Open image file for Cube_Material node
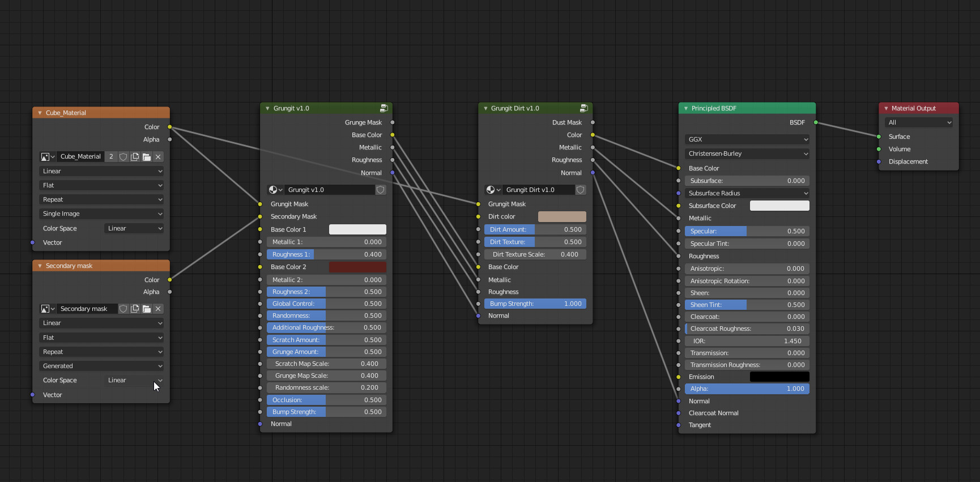 [x=147, y=157]
